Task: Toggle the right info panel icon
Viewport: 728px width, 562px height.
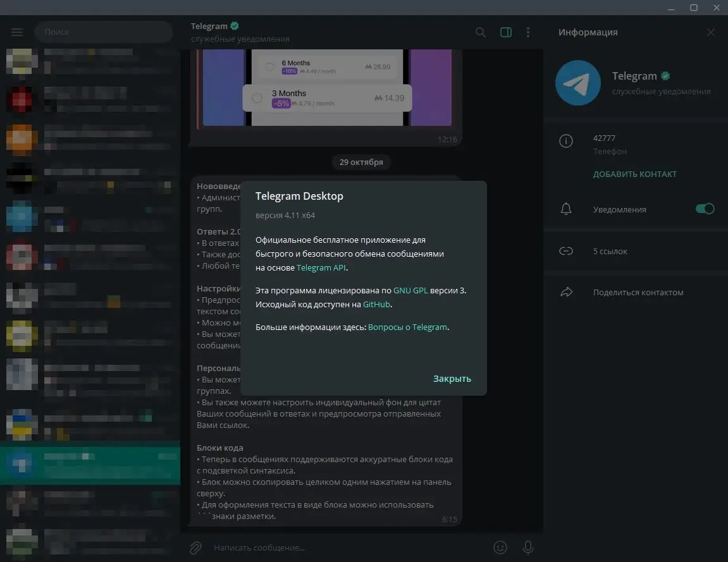Action: (x=505, y=32)
